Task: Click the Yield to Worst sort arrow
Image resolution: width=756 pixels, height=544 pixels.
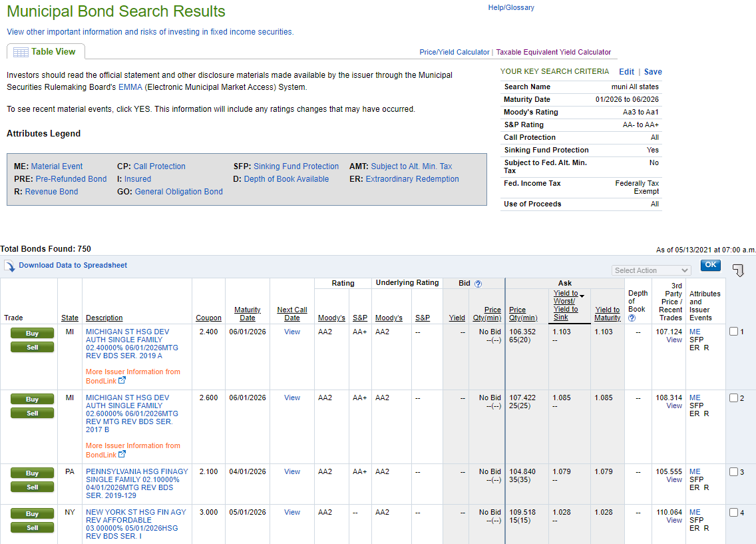Action: click(582, 295)
